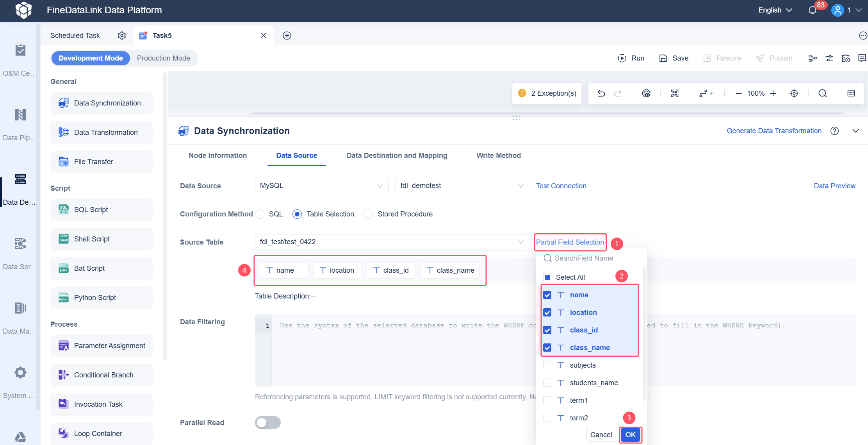Select the SQL radio button

(260, 214)
